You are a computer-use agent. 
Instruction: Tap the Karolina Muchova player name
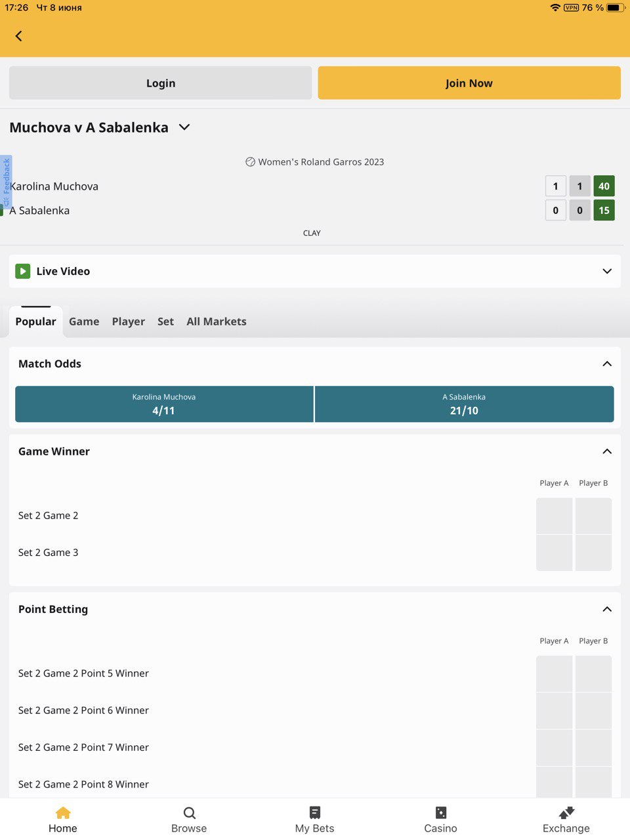tap(54, 186)
